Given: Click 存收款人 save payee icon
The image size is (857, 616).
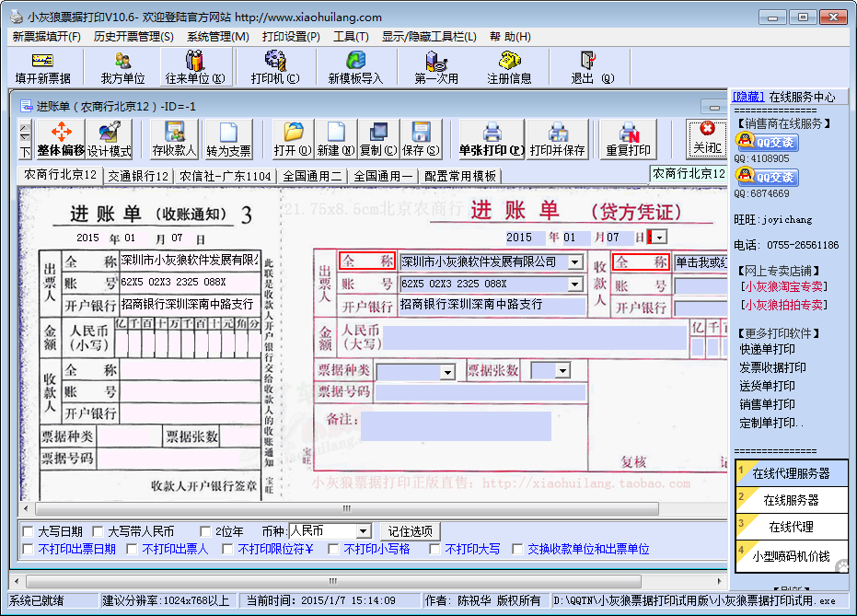Looking at the screenshot, I should (174, 139).
